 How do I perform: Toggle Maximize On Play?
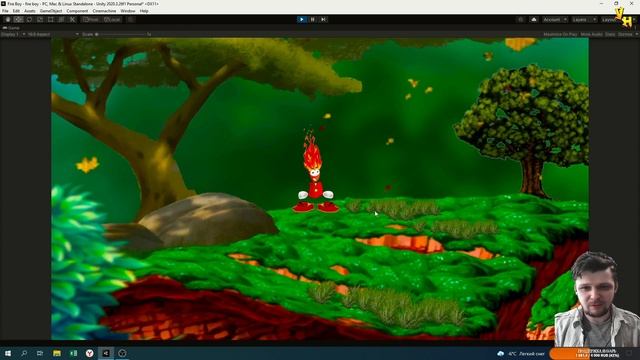pyautogui.click(x=560, y=34)
